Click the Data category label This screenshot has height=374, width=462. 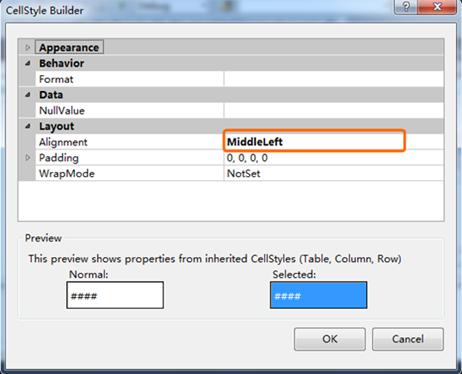(51, 95)
